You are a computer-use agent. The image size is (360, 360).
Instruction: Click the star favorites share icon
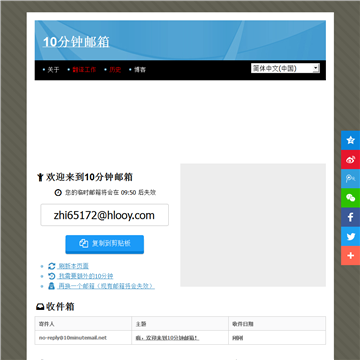coord(350,140)
